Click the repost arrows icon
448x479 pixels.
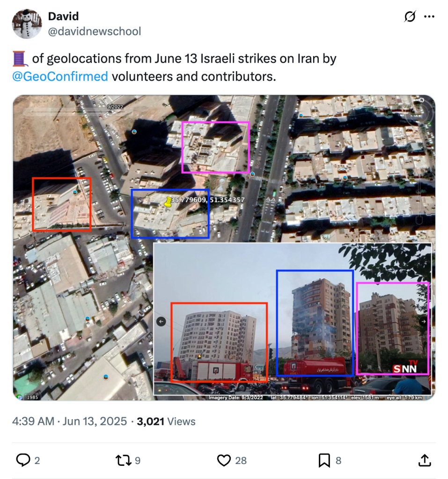pyautogui.click(x=123, y=460)
